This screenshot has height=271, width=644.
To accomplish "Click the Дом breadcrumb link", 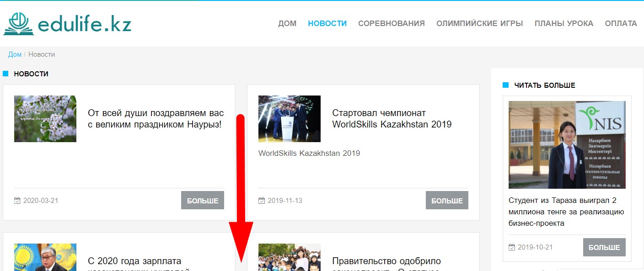I will 15,54.
